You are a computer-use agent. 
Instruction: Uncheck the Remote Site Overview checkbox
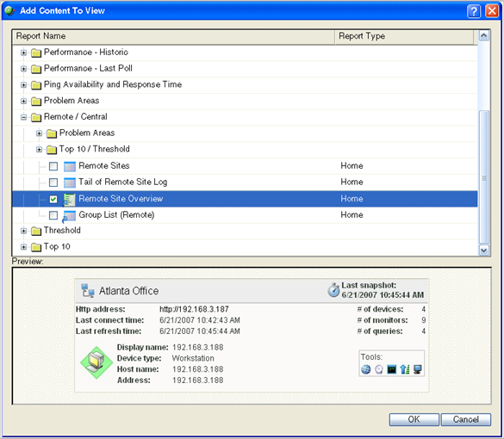coord(53,199)
